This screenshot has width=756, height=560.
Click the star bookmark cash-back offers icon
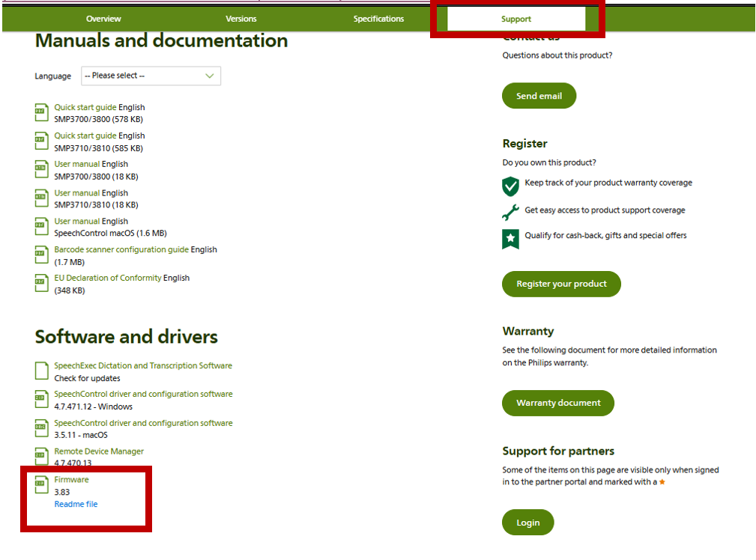(510, 239)
